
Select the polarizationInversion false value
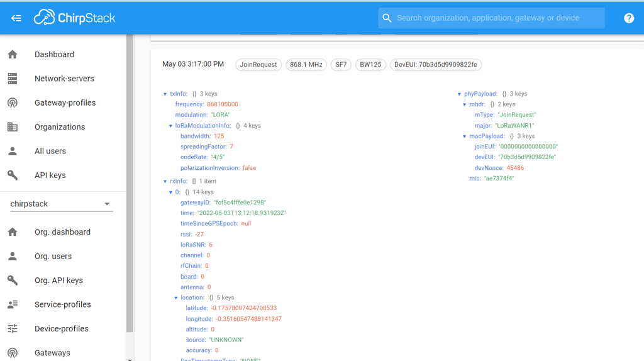(249, 168)
